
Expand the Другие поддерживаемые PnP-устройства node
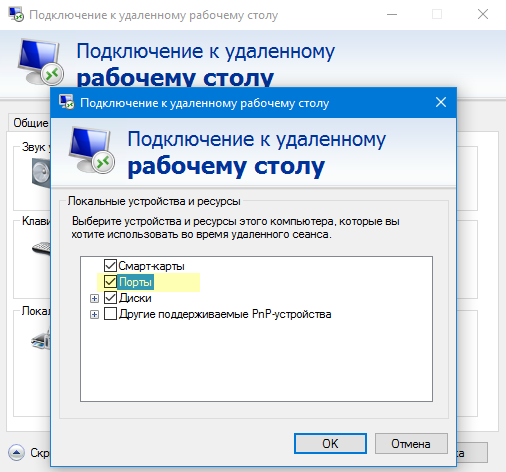coord(94,314)
